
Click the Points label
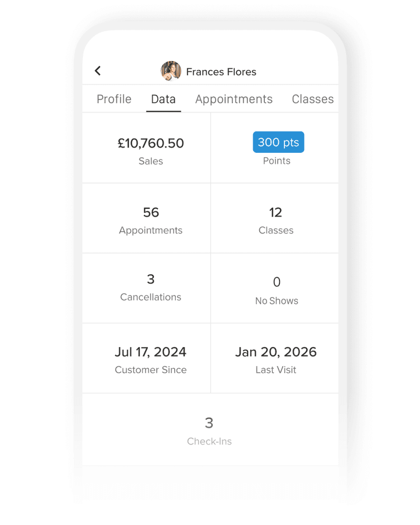[x=276, y=161]
